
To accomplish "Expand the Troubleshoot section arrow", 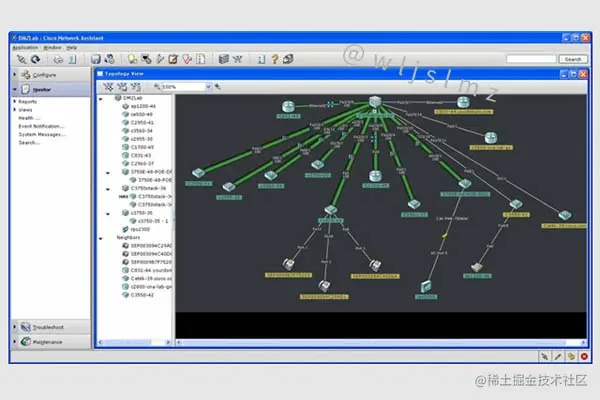I will pos(15,327).
